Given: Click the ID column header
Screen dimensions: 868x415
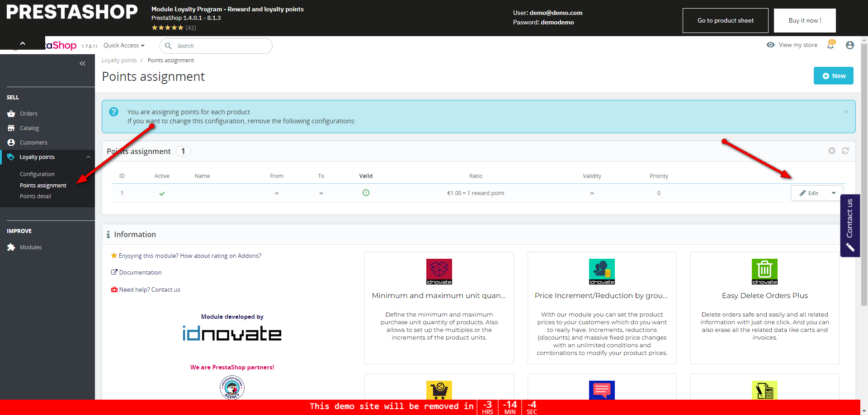Looking at the screenshot, I should [122, 176].
